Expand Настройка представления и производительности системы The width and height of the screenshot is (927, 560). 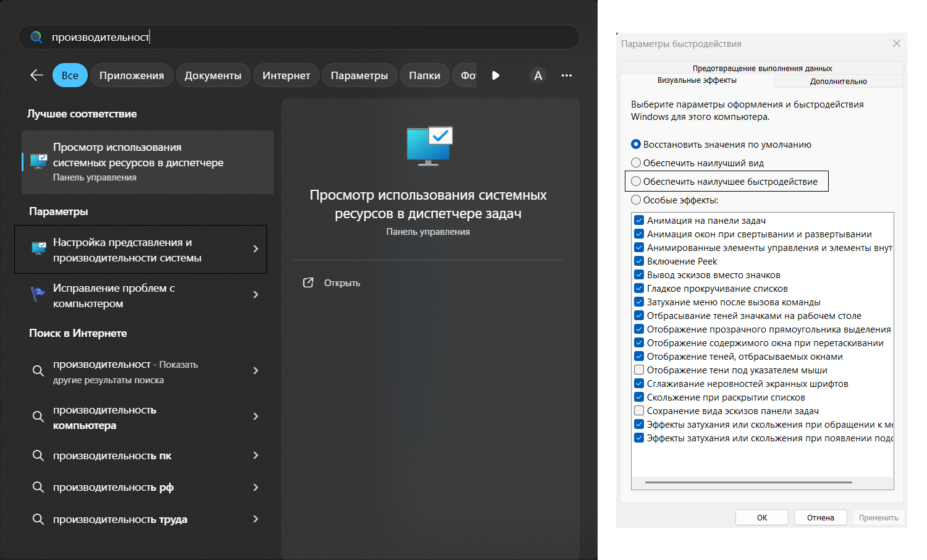point(255,249)
